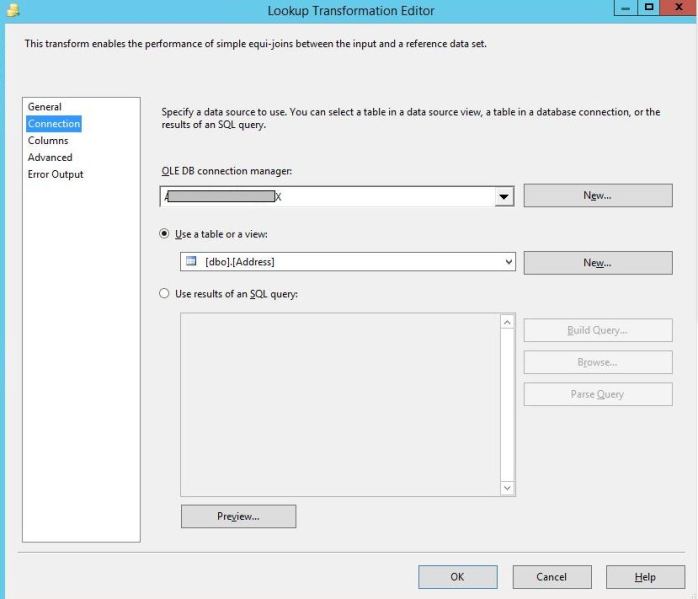Expand OLE DB connection manager dropdown arrow
The image size is (698, 599).
pyautogui.click(x=504, y=197)
